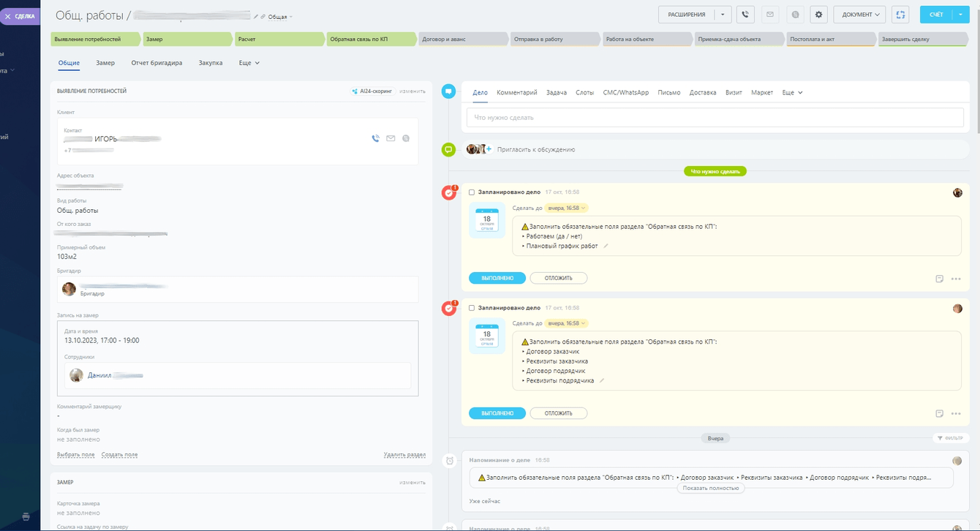The image size is (980, 531).
Task: Click the phone call icon in the header toolbar
Action: [x=745, y=15]
